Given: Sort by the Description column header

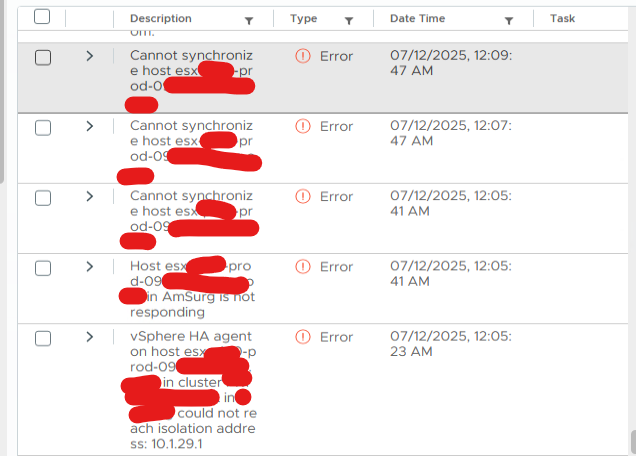Looking at the screenshot, I should (161, 18).
